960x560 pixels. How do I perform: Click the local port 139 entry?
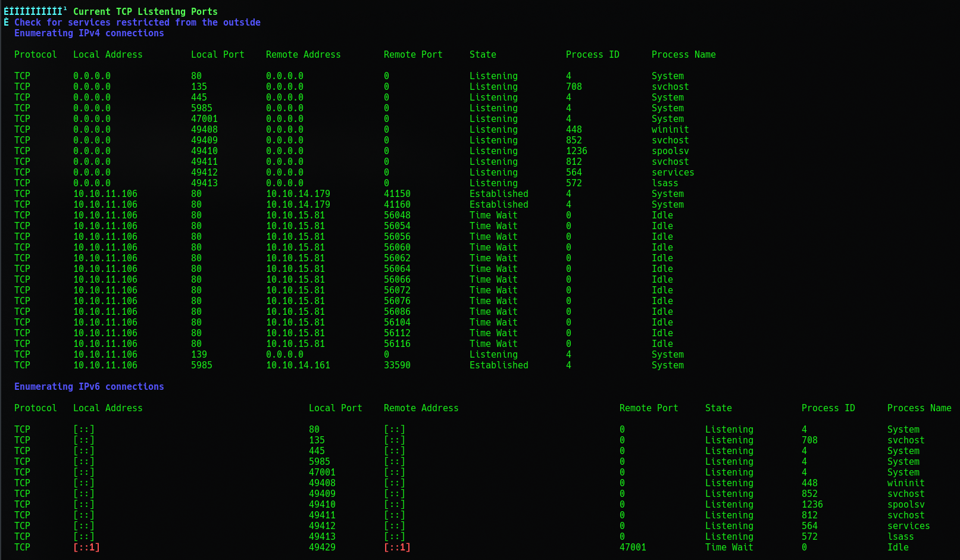[x=199, y=354]
